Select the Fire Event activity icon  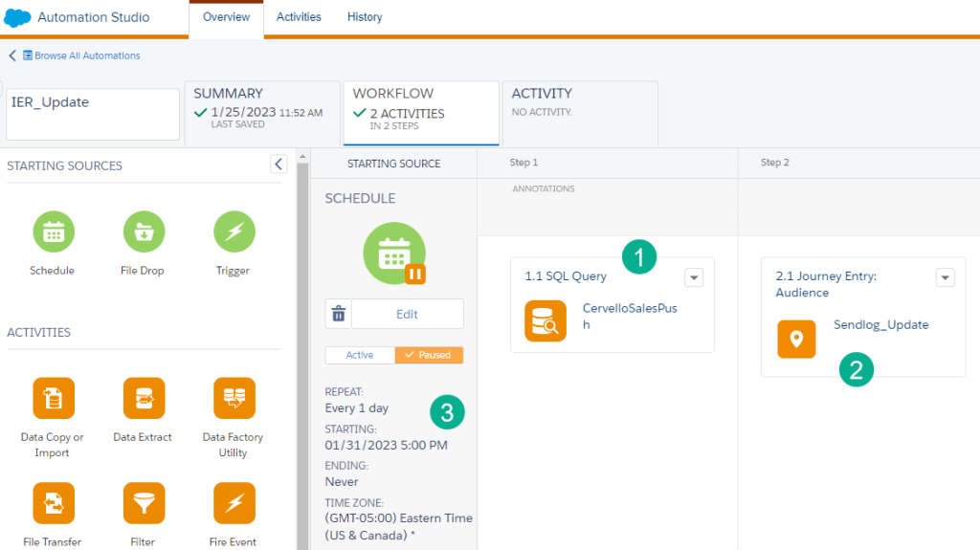click(x=233, y=502)
